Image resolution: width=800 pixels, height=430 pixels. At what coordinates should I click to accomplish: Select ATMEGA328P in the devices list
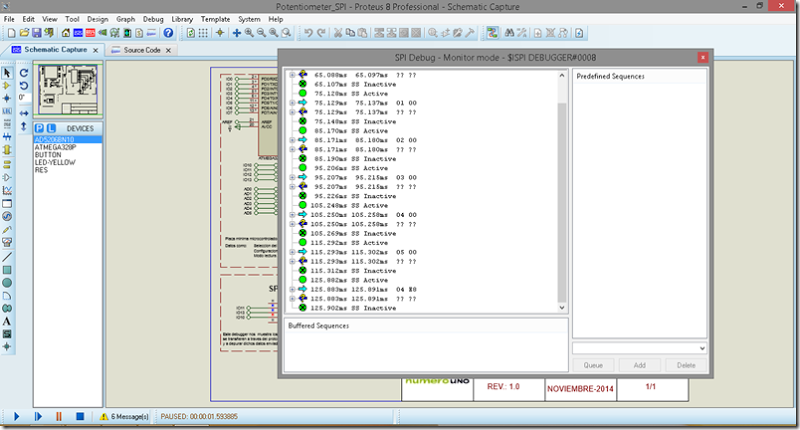pyautogui.click(x=57, y=147)
